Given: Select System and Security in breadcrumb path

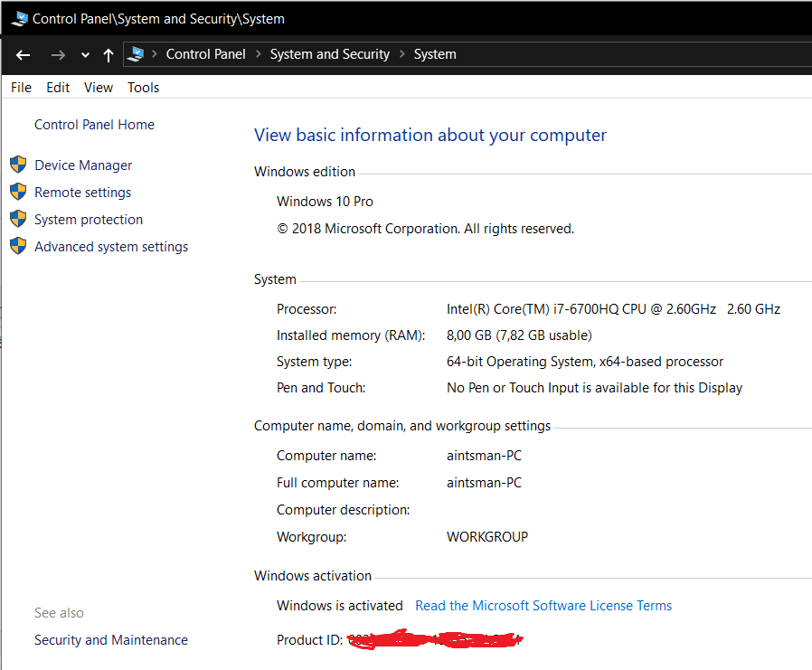Looking at the screenshot, I should coord(329,54).
